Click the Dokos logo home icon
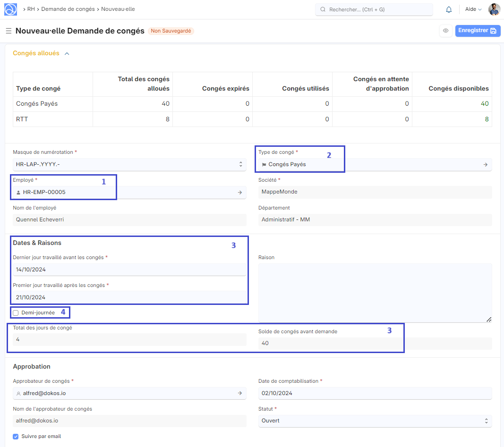The width and height of the screenshot is (504, 447). [x=10, y=9]
